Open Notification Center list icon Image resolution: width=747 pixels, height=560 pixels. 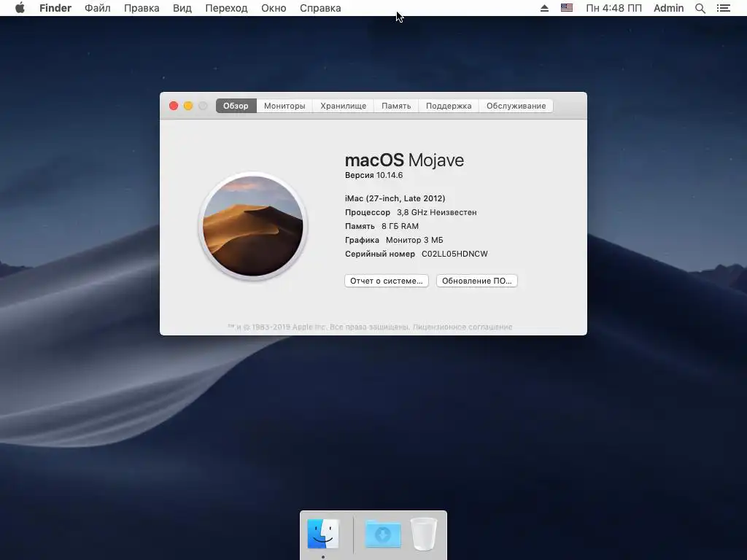724,8
